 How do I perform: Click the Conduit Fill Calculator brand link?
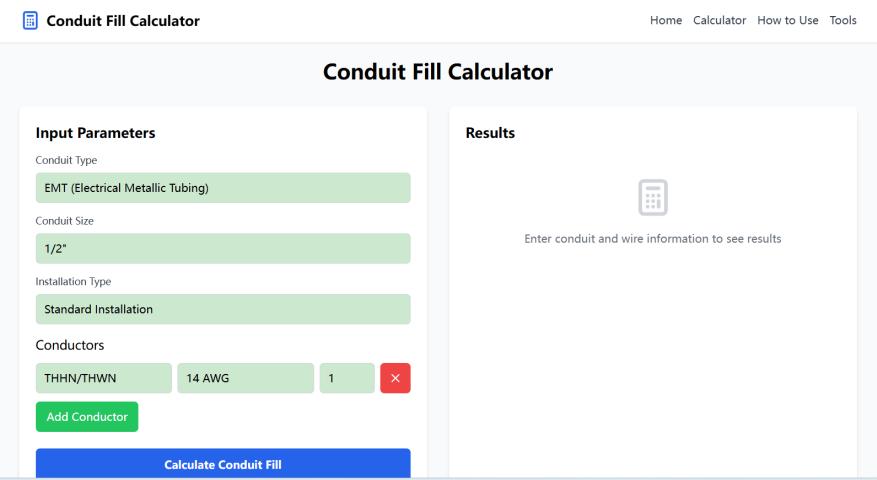pos(123,21)
